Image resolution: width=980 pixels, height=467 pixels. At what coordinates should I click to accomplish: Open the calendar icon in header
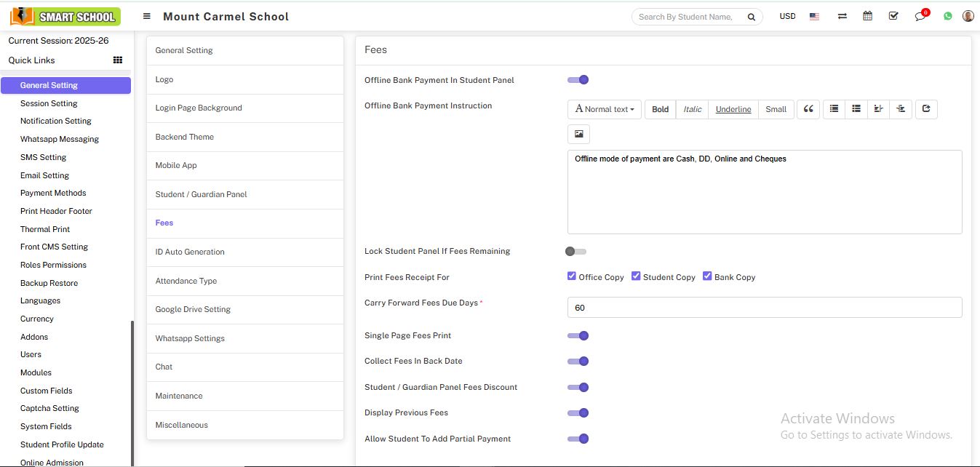867,16
